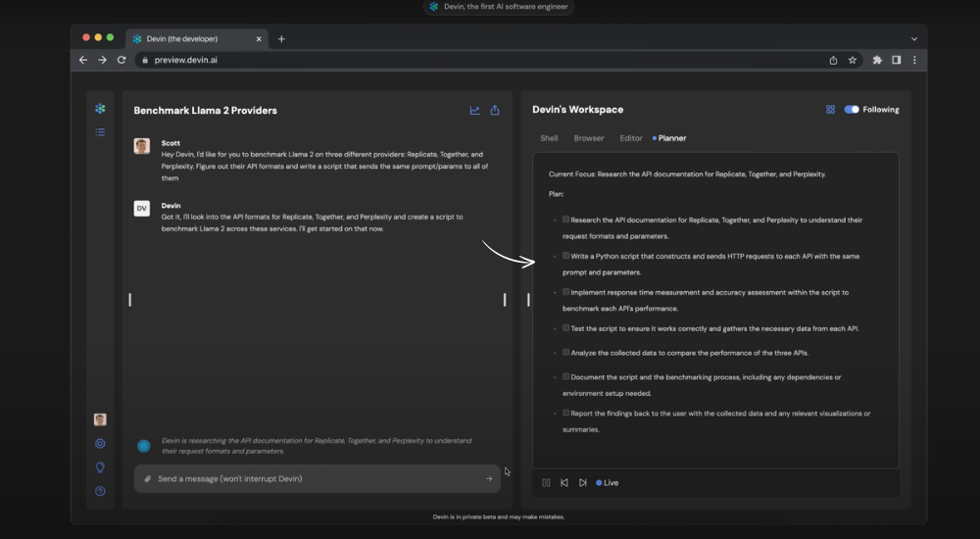Switch to the Browser tab
Viewport: 980px width, 539px height.
click(x=589, y=138)
